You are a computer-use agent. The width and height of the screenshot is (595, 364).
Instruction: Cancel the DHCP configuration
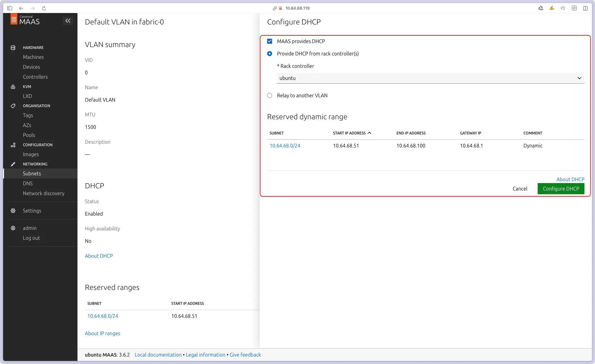(x=520, y=189)
